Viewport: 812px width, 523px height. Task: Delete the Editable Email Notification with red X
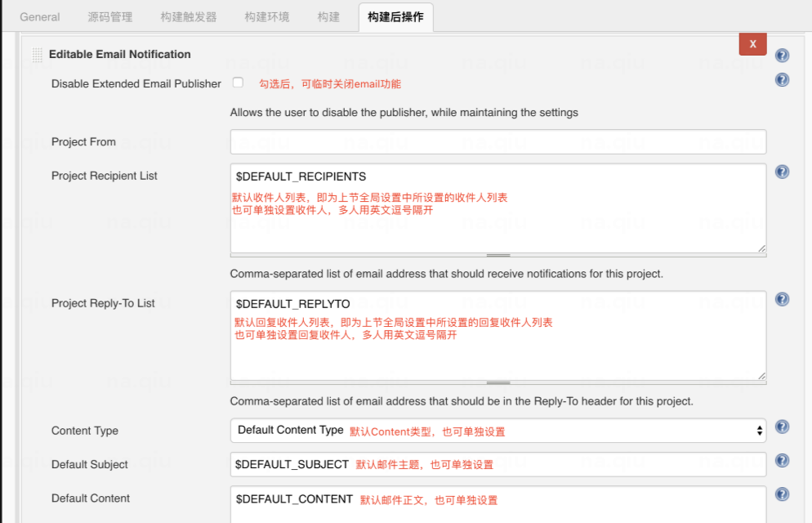pos(753,44)
